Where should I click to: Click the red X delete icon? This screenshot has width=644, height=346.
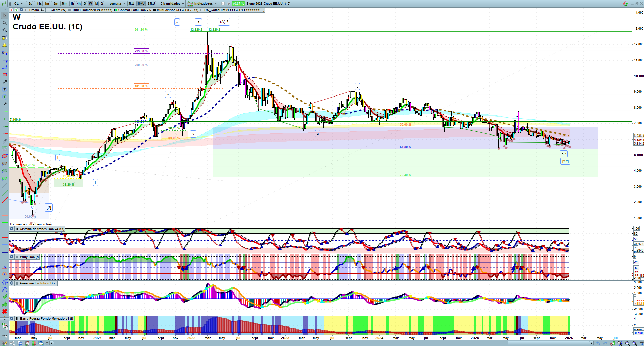coord(5,311)
